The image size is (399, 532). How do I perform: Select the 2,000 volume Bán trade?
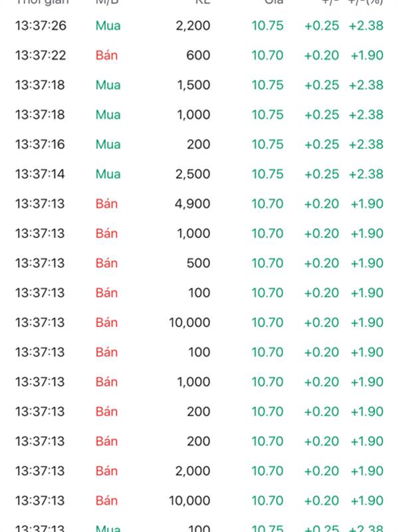(x=199, y=471)
